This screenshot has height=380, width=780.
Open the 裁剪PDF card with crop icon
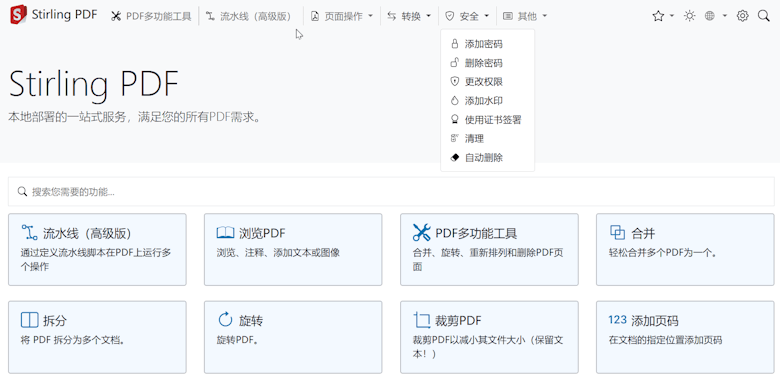coord(489,337)
